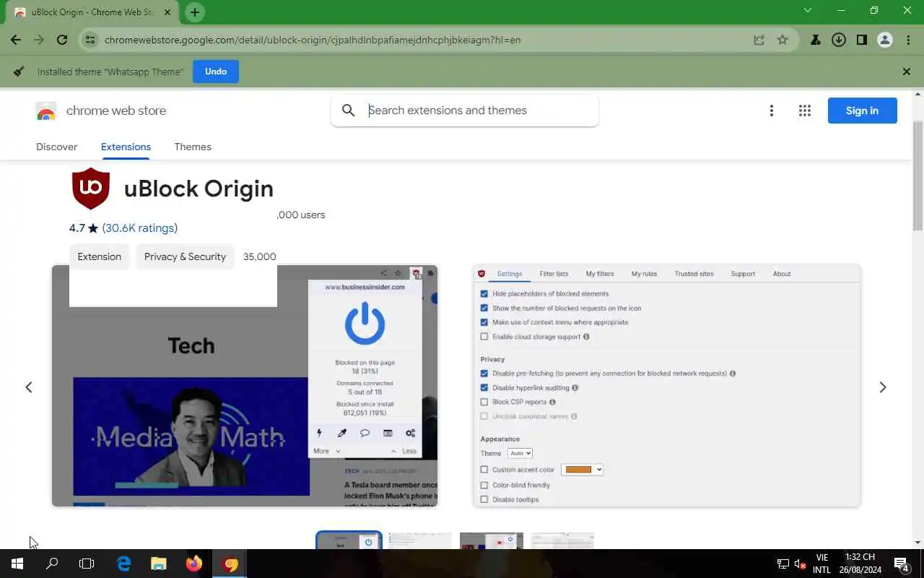Open the web store more options menu
Image resolution: width=924 pixels, height=578 pixels.
pyautogui.click(x=772, y=111)
